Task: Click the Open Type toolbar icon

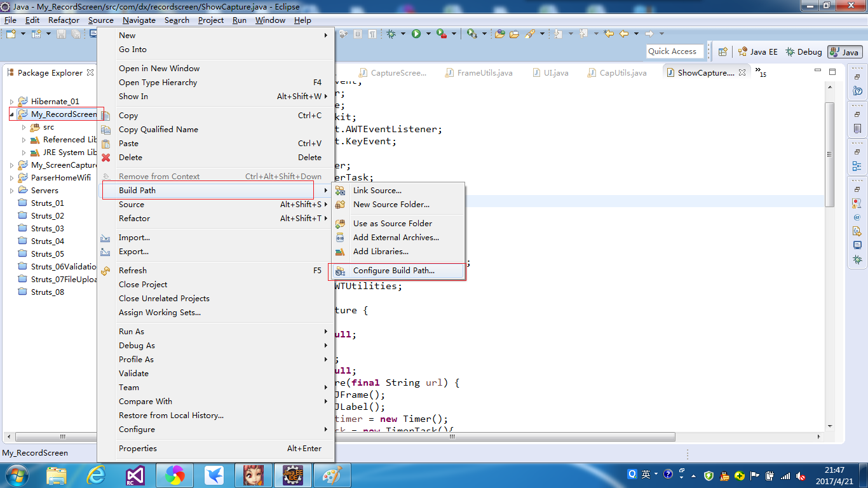Action: (500, 34)
